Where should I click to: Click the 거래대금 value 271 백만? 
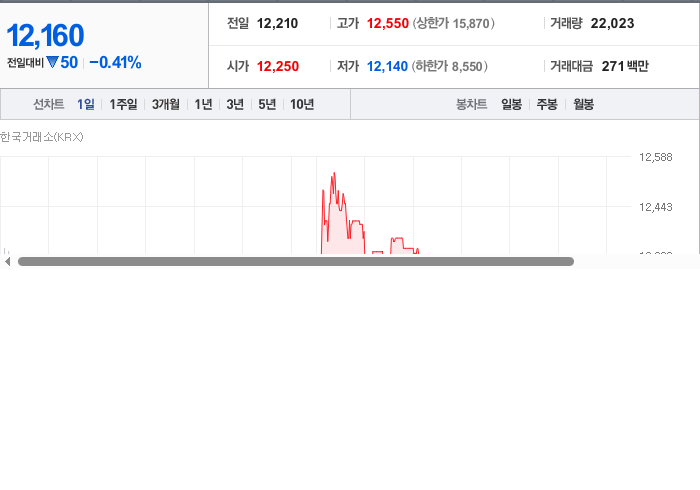(625, 66)
